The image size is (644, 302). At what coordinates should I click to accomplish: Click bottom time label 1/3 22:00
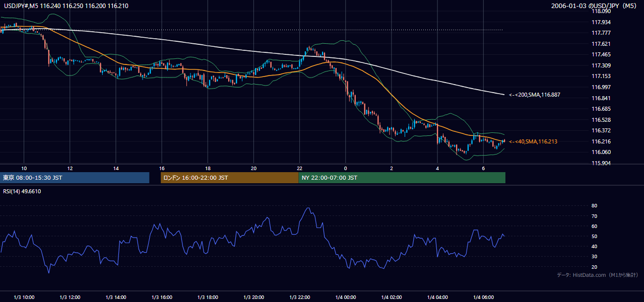coord(299,297)
